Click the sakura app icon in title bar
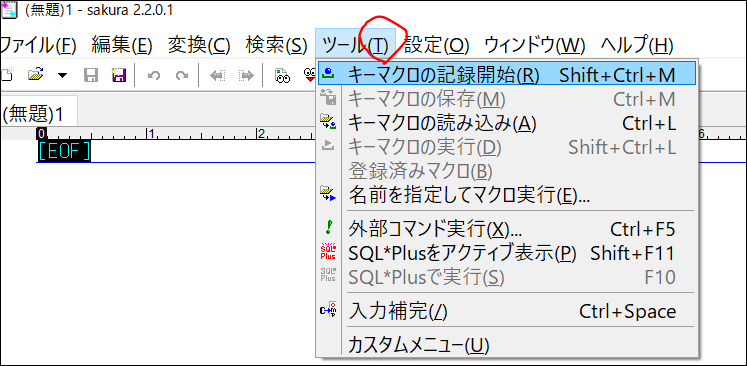 (9, 10)
